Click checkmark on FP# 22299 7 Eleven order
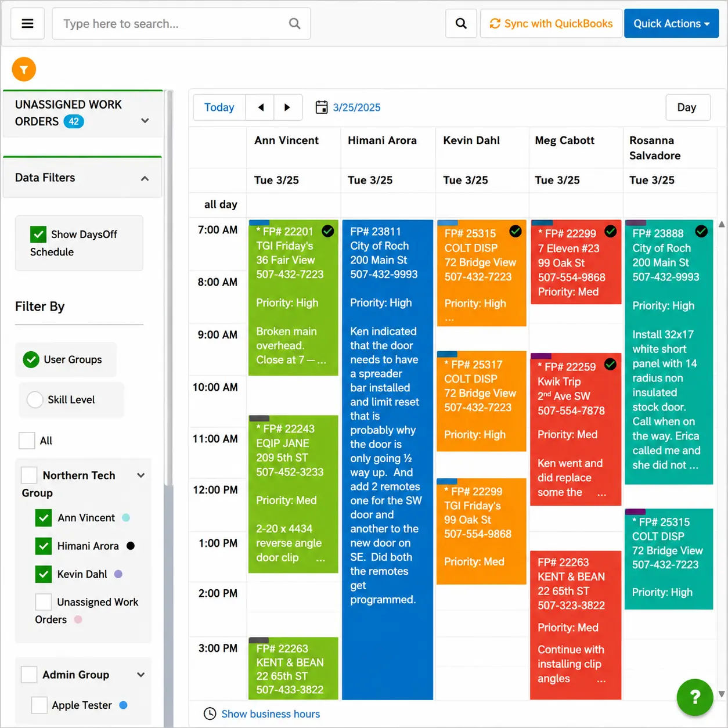Screen dimensions: 728x728 pyautogui.click(x=611, y=231)
